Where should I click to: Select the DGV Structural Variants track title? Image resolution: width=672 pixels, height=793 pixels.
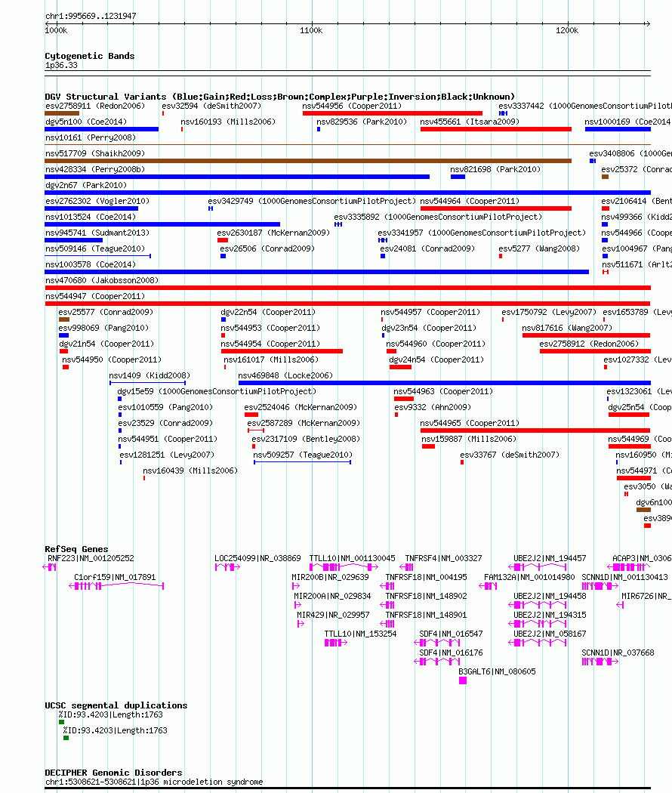tap(279, 97)
